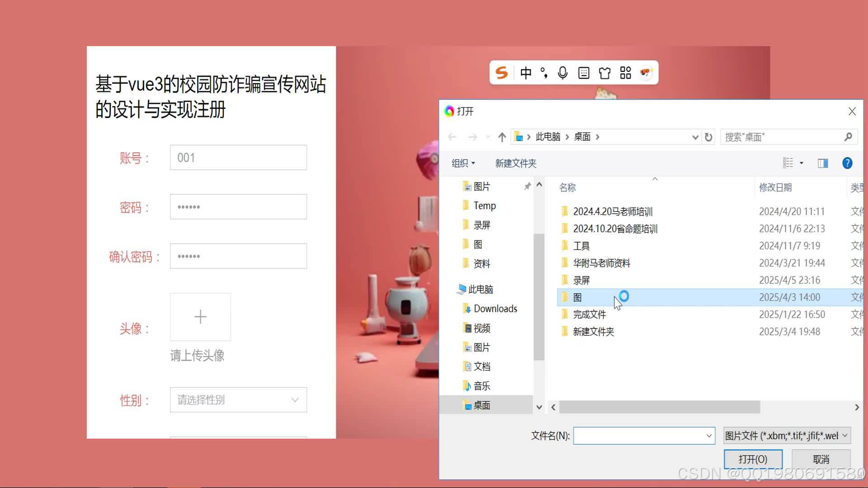Click the Sogou input method S logo
This screenshot has height=488, width=868.
[501, 73]
